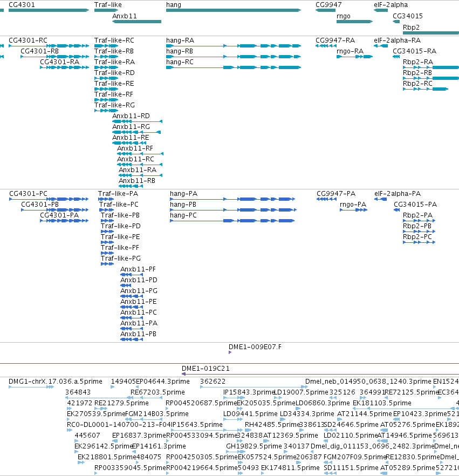Click EST EK174811.5prime
Image resolution: width=459 pixels, height=476 pixels.
(263, 473)
